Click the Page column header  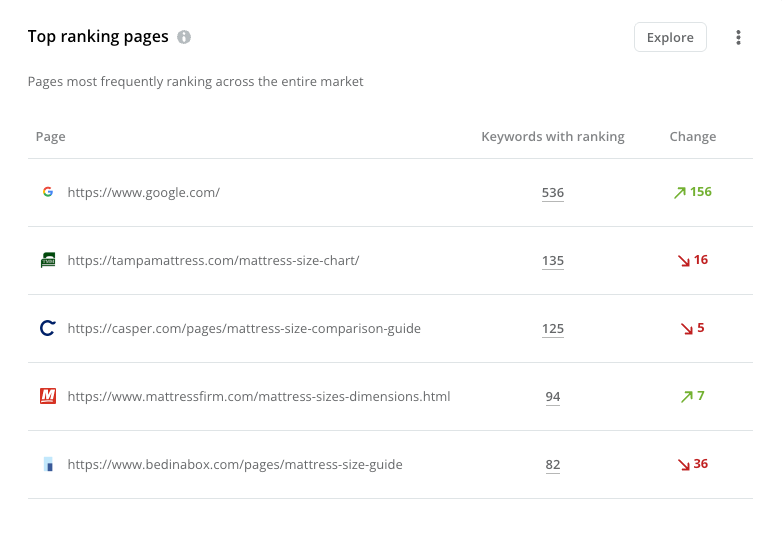pyautogui.click(x=50, y=137)
